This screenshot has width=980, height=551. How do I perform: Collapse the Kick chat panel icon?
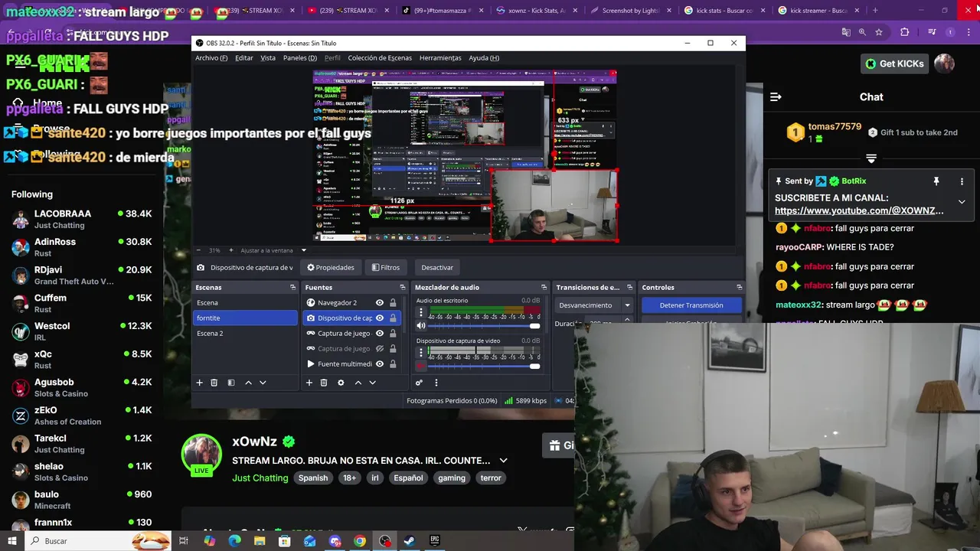776,96
